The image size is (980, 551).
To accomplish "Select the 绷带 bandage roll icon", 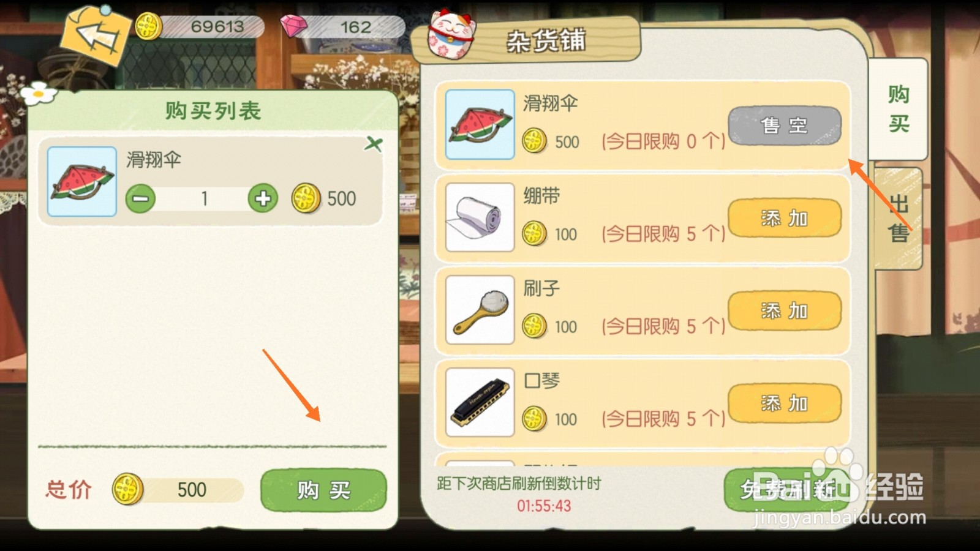I will click(480, 217).
